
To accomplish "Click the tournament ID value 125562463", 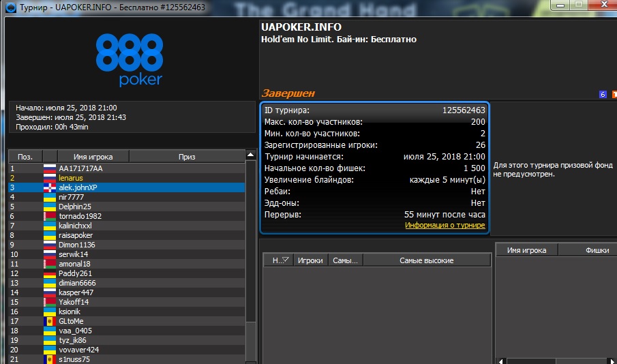I will pyautogui.click(x=464, y=110).
